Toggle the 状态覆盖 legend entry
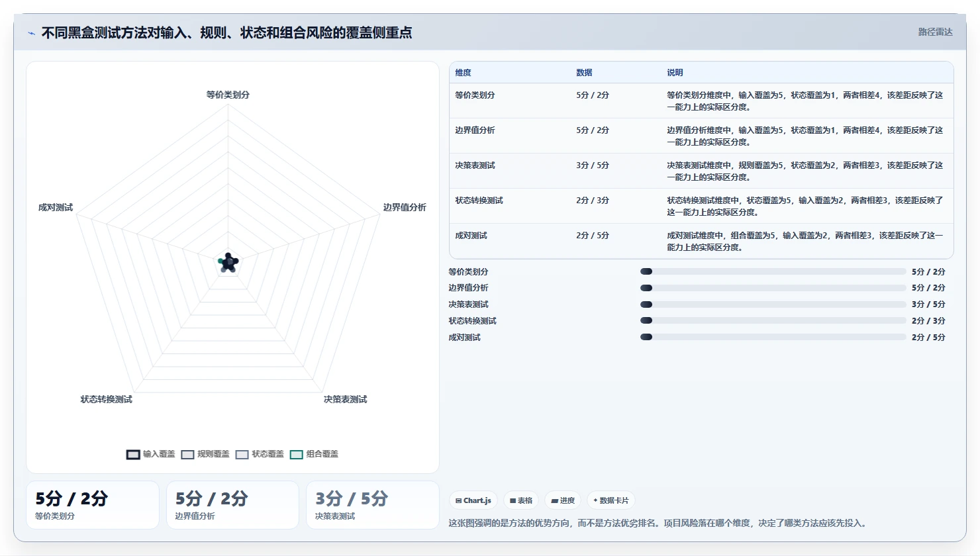 pos(260,454)
